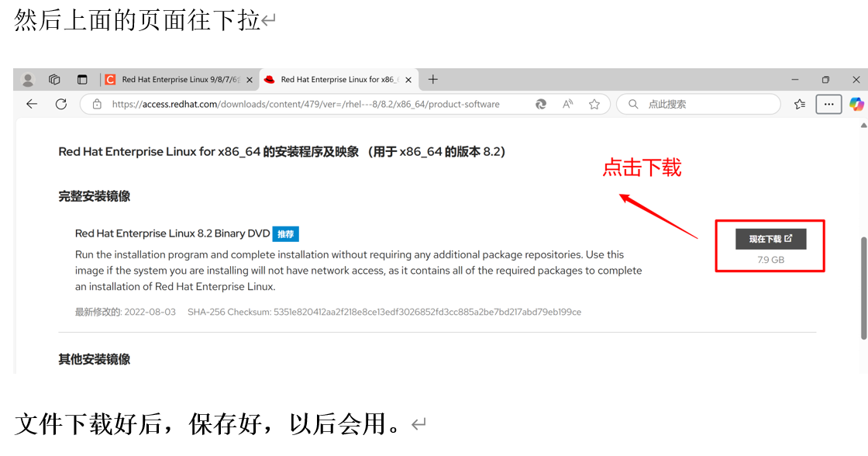Click Red Hat Enterprise Linux 8.2 Binary DVD title
868x456 pixels.
[172, 233]
